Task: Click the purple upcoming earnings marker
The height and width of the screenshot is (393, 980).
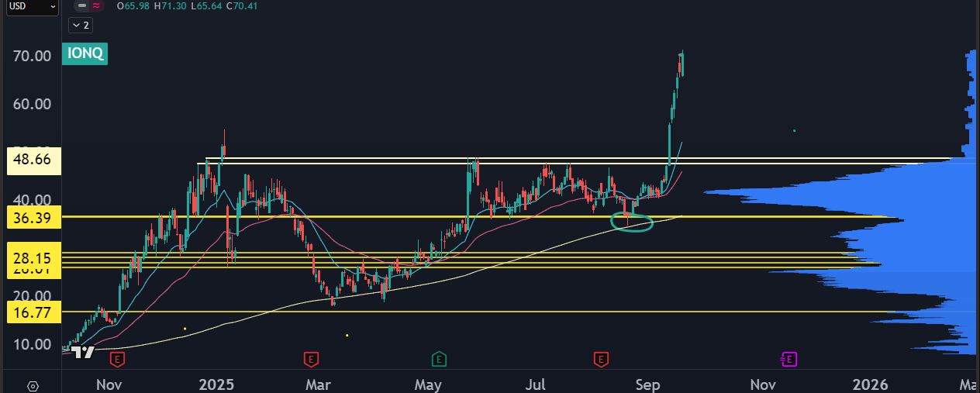Action: [789, 359]
